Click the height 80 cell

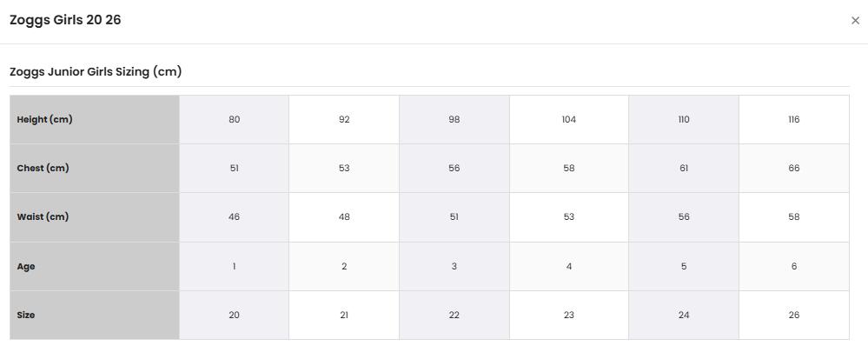pos(235,119)
